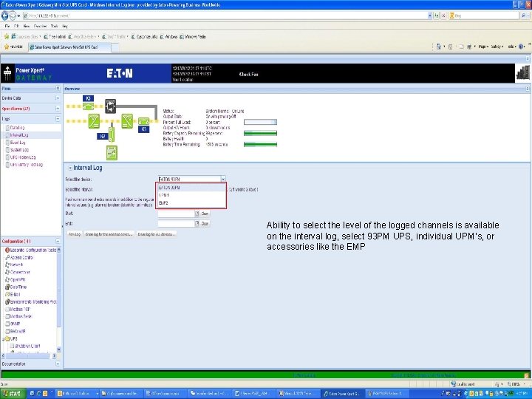
Task: Click the End date input field
Action: [176, 224]
